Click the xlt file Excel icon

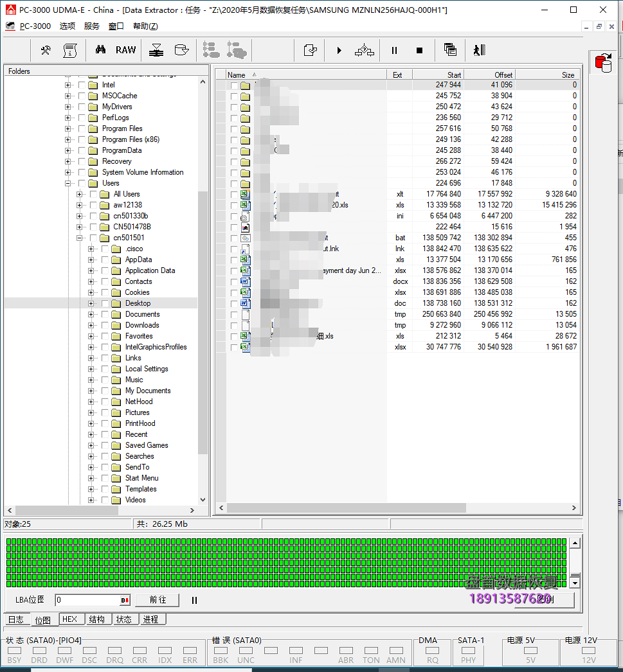[245, 194]
